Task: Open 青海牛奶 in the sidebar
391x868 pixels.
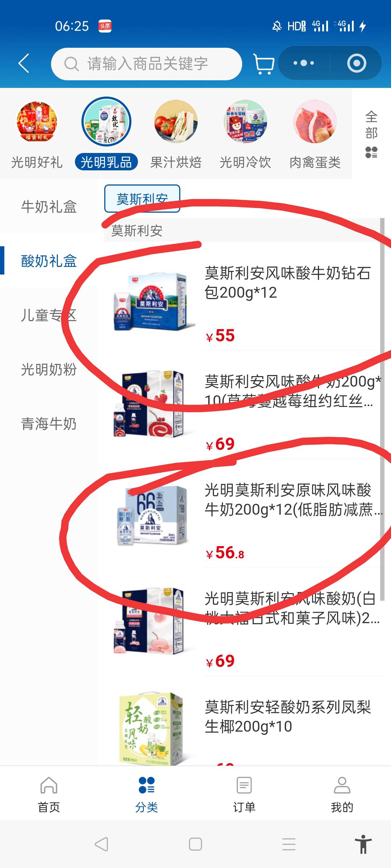Action: pyautogui.click(x=49, y=424)
